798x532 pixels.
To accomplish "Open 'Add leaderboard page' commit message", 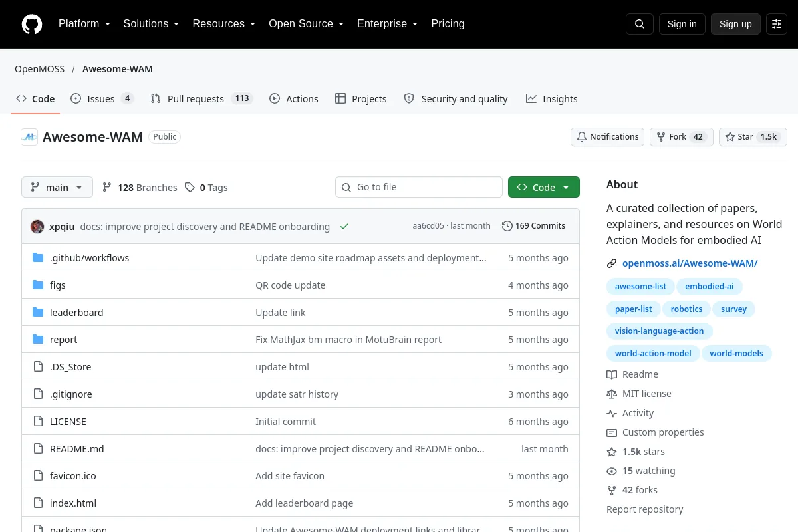I will (x=305, y=503).
